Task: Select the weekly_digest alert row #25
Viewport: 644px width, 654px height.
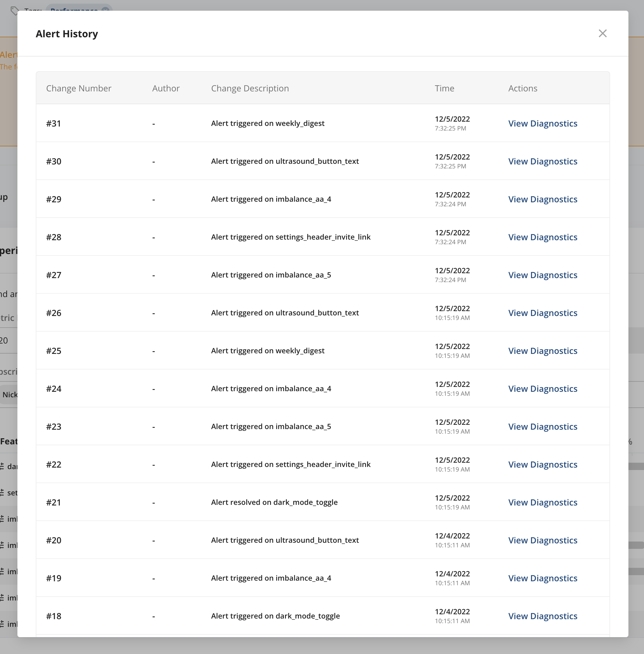Action: pos(268,351)
